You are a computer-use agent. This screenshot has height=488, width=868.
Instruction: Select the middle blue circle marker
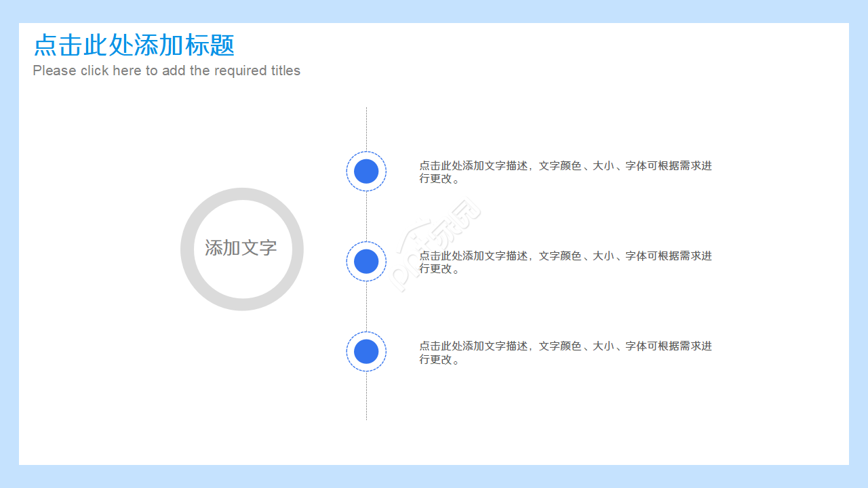(x=366, y=261)
